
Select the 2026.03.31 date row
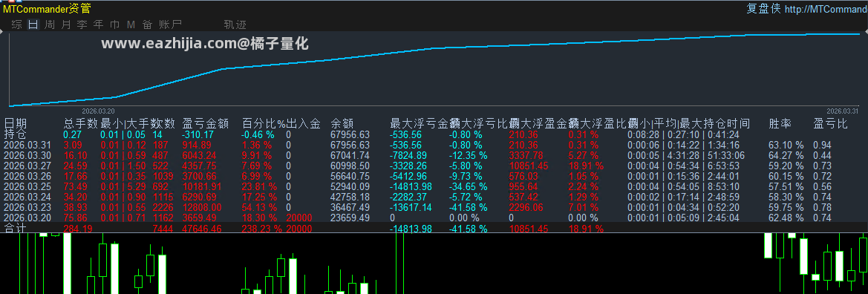click(x=27, y=145)
